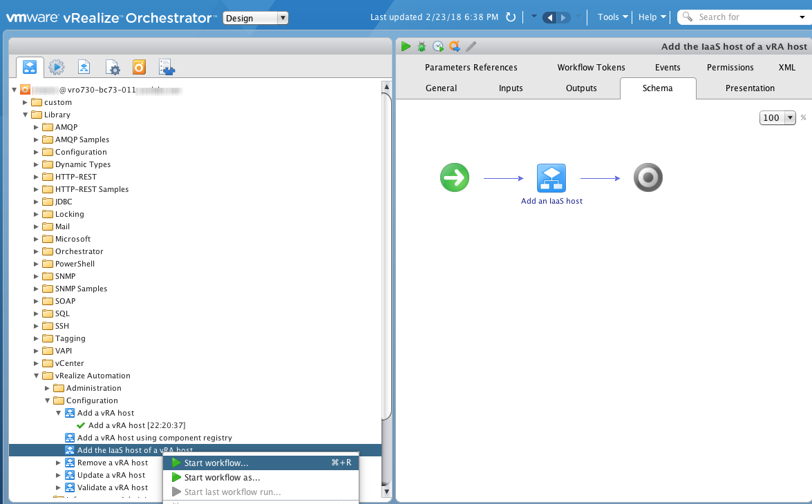The width and height of the screenshot is (812, 504).
Task: Click the workflow icon beside Remove a vRA host
Action: [x=70, y=463]
